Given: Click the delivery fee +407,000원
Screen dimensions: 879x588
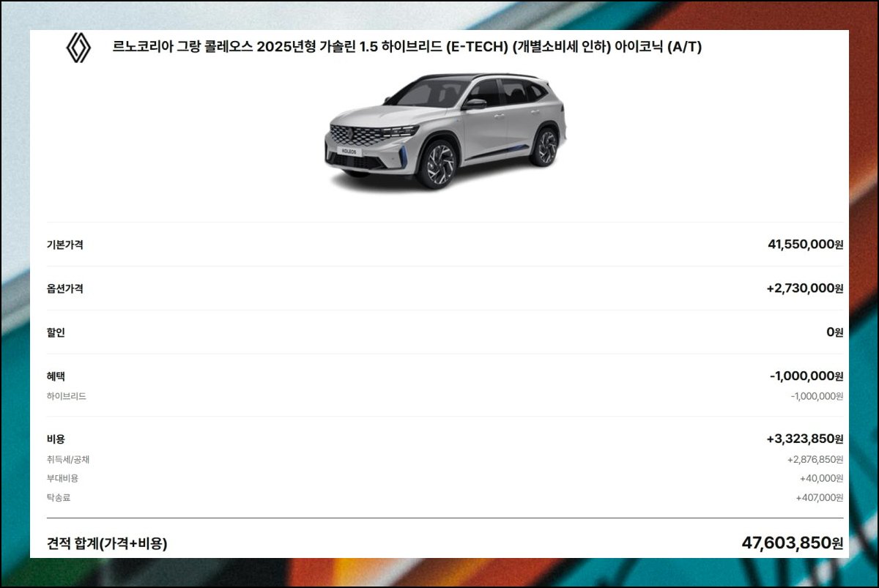Looking at the screenshot, I should [x=820, y=497].
